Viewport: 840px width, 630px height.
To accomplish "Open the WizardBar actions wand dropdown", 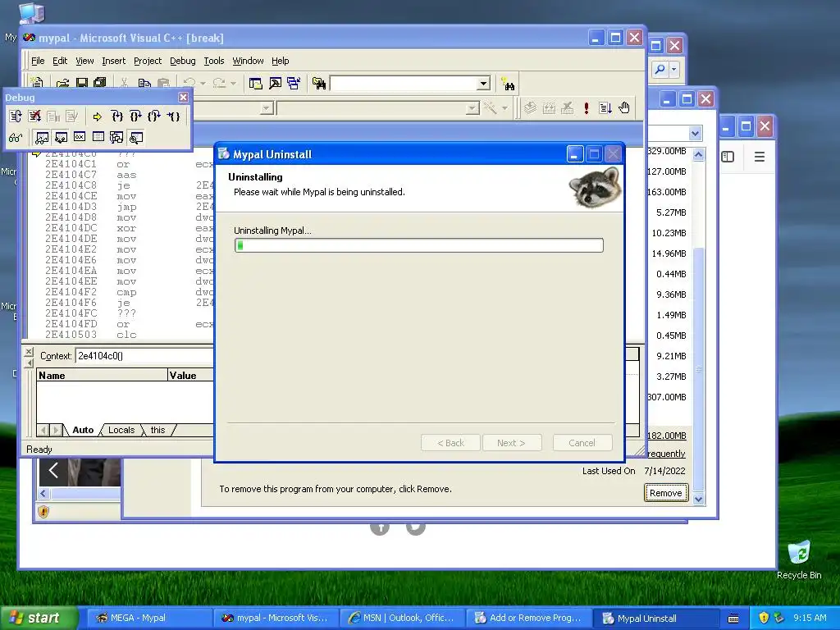I will [x=504, y=108].
